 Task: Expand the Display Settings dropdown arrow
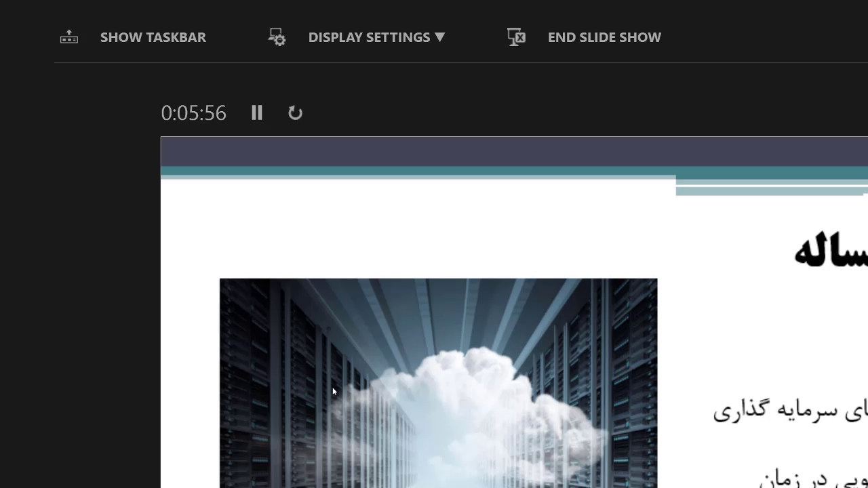[x=439, y=37]
